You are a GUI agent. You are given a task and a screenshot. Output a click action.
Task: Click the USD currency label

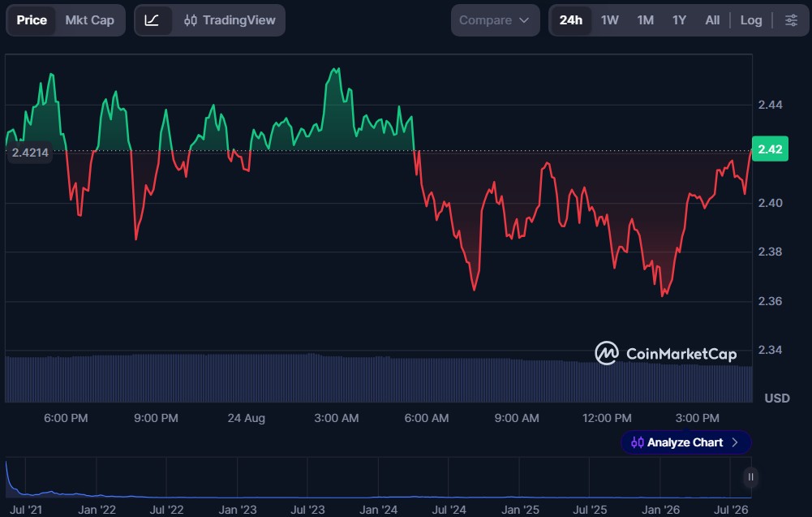click(777, 399)
